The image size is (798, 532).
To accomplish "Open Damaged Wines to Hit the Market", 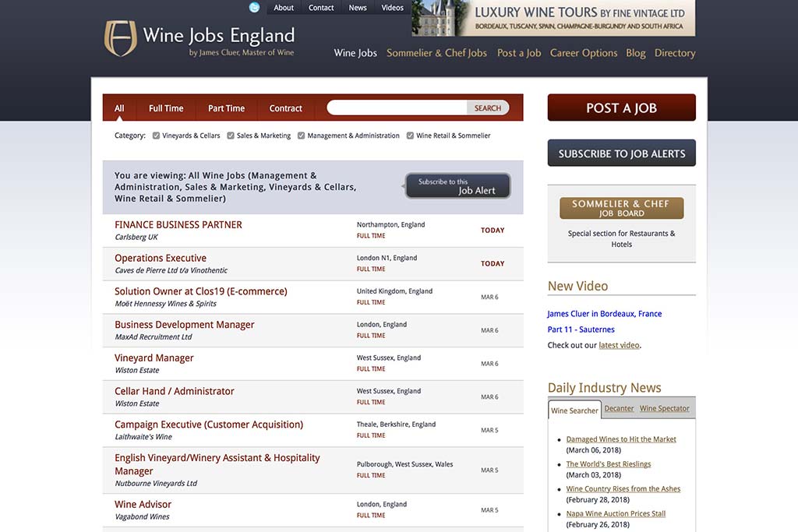I will click(621, 439).
